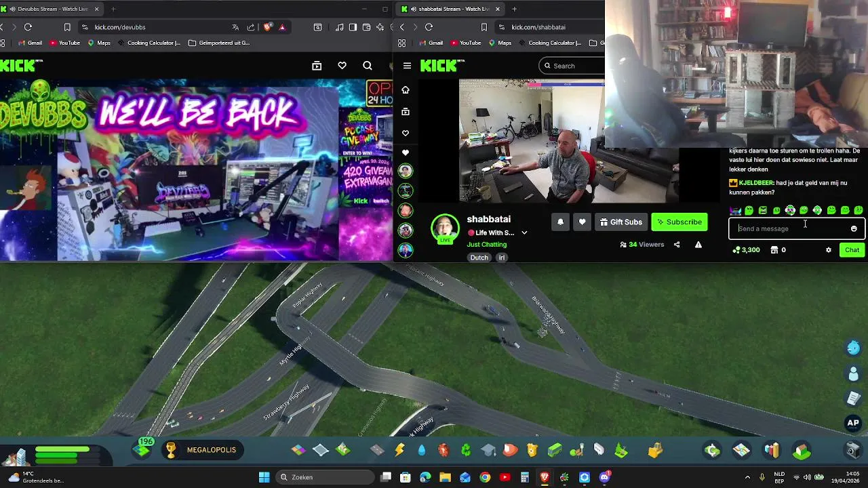Show hidden system tray icons
The width and height of the screenshot is (868, 488).
[x=747, y=477]
